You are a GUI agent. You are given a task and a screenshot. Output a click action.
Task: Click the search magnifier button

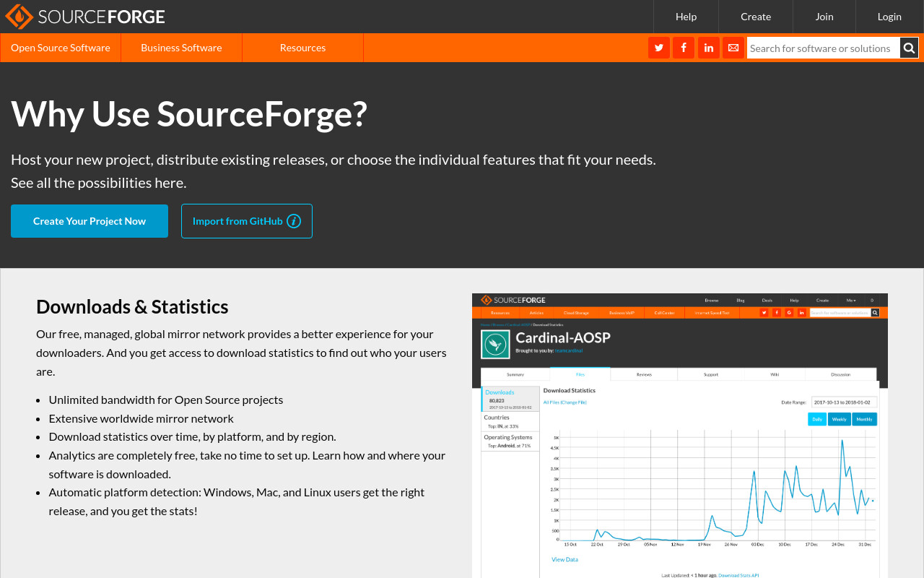[909, 48]
